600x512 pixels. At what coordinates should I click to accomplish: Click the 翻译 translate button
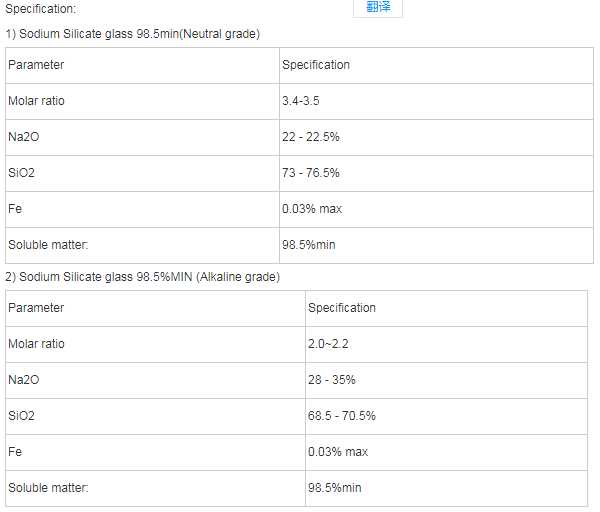[x=378, y=8]
